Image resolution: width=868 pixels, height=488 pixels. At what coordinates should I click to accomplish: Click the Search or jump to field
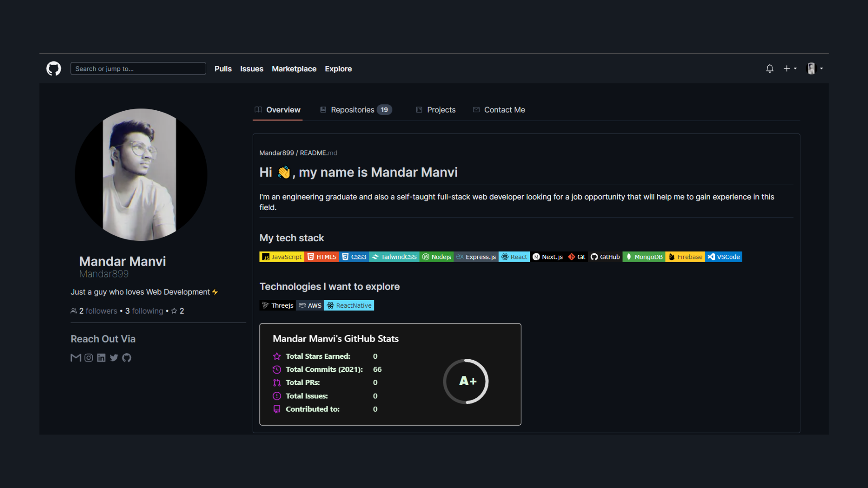click(x=138, y=69)
